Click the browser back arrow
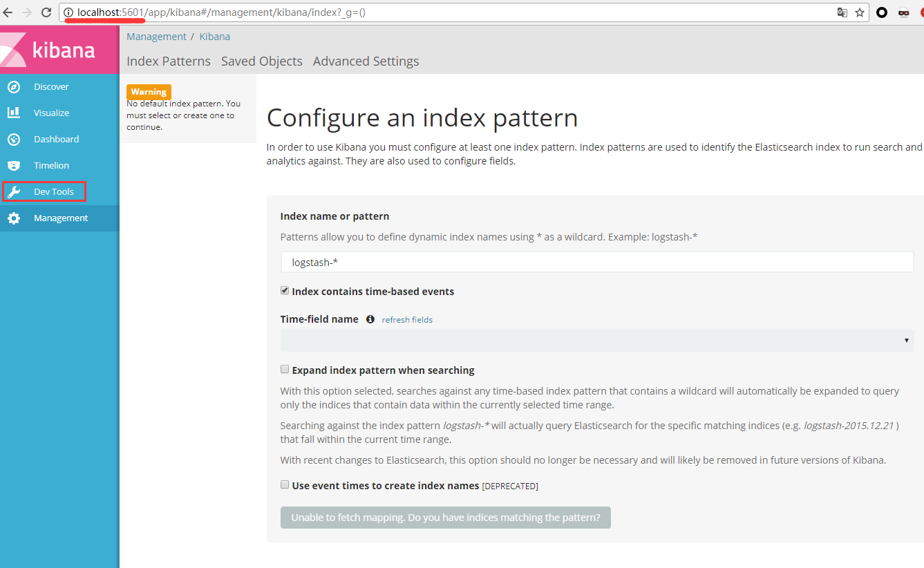The image size is (924, 568). [x=8, y=12]
